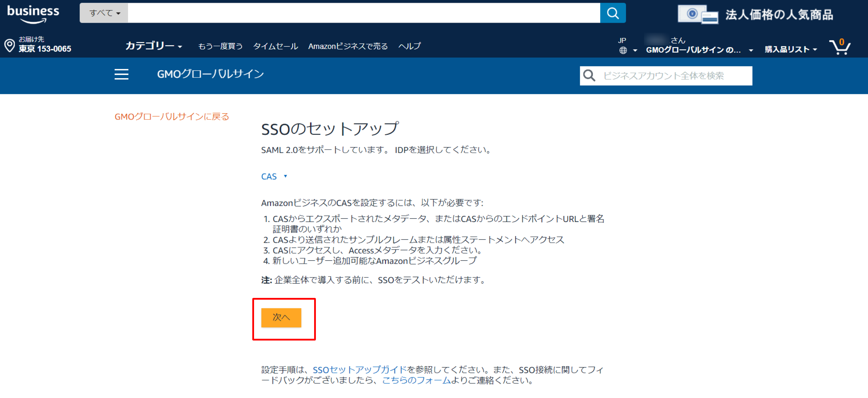This screenshot has width=868, height=398.
Task: Open the こちらのフォーム feedback link
Action: [x=416, y=380]
